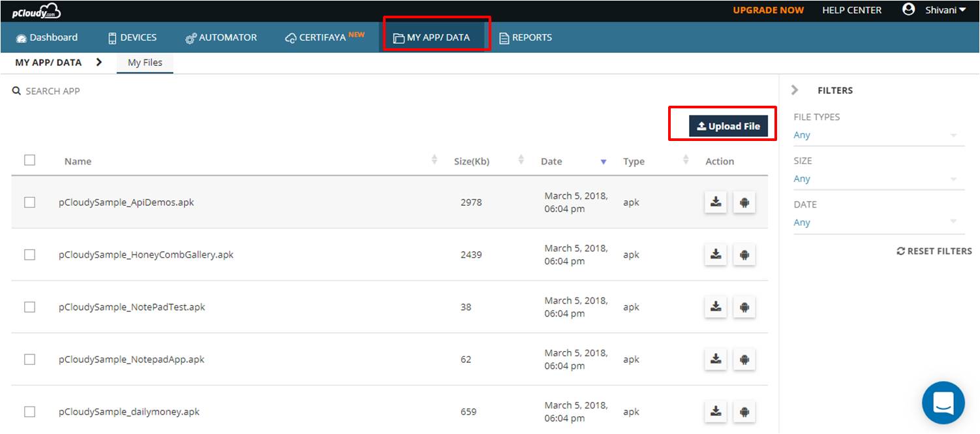Open the AUTOMATOR section

click(221, 37)
